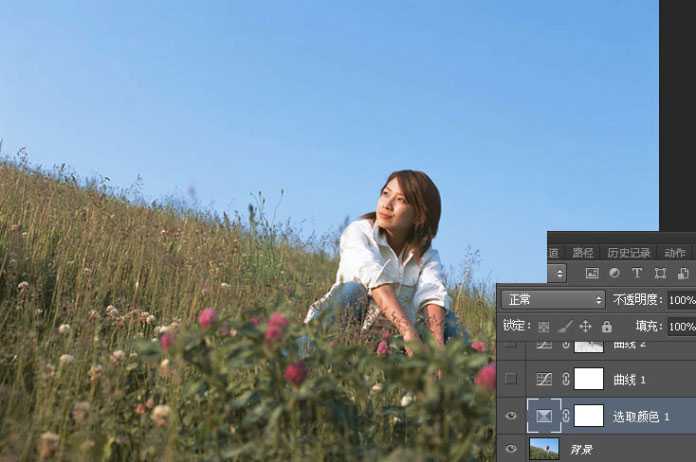696x462 pixels.
Task: Click the lock position move icon
Action: (x=586, y=326)
